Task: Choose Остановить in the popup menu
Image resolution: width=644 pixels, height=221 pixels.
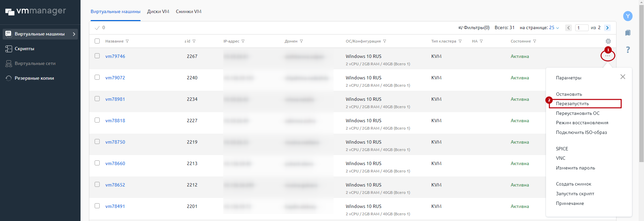Action: tap(569, 94)
